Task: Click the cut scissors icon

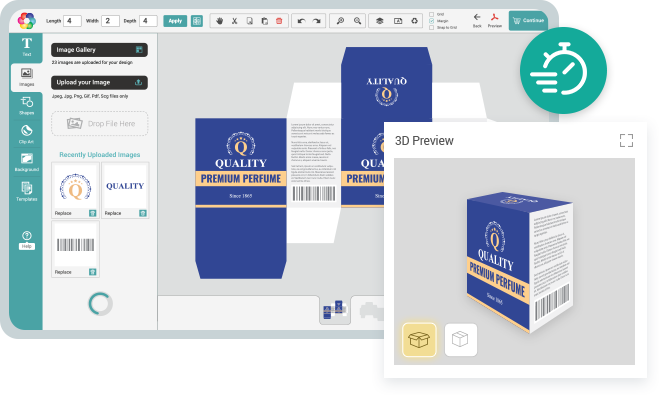Action: tap(235, 21)
